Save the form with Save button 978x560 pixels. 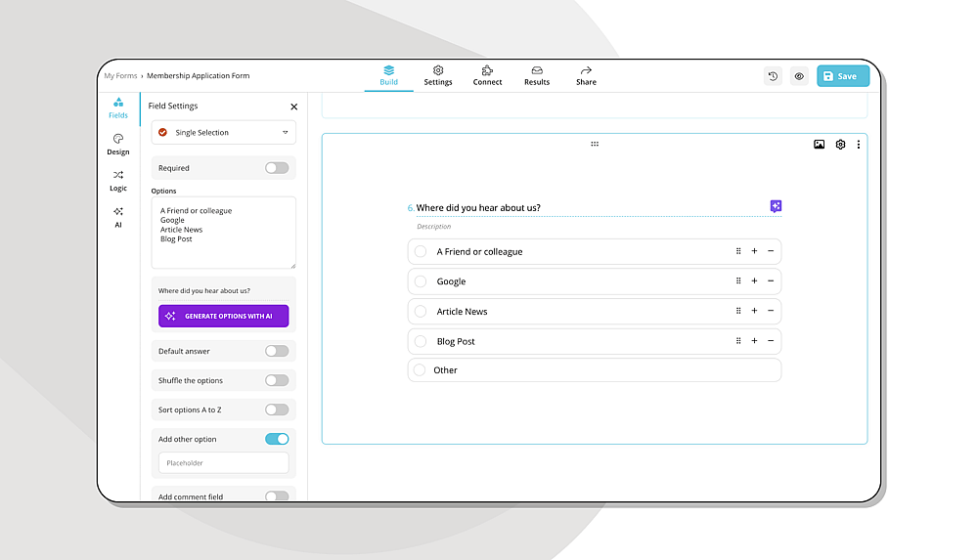coord(843,76)
